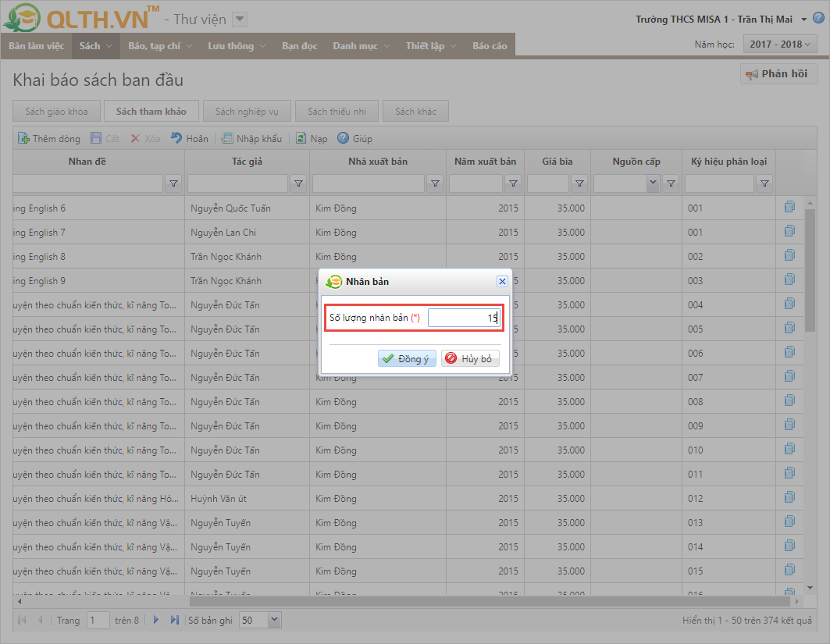Go to next page arrow in pager
The width and height of the screenshot is (830, 644).
tap(156, 620)
